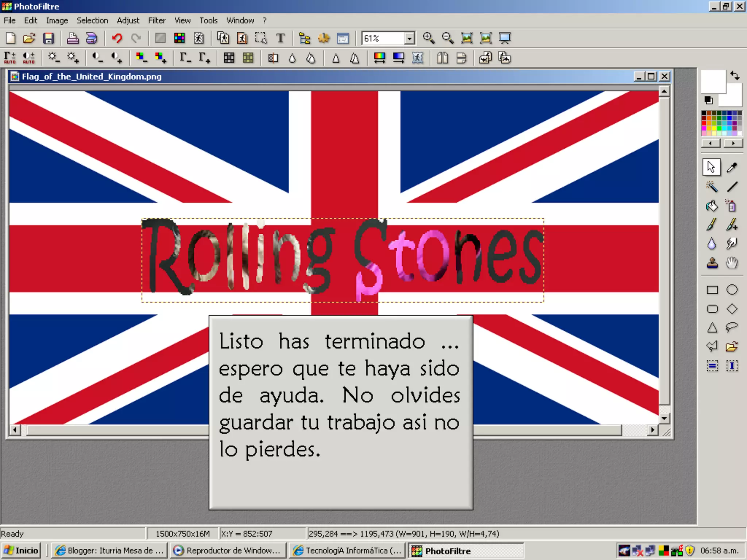The height and width of the screenshot is (560, 747).
Task: Choose the Spray can tool
Action: click(731, 206)
